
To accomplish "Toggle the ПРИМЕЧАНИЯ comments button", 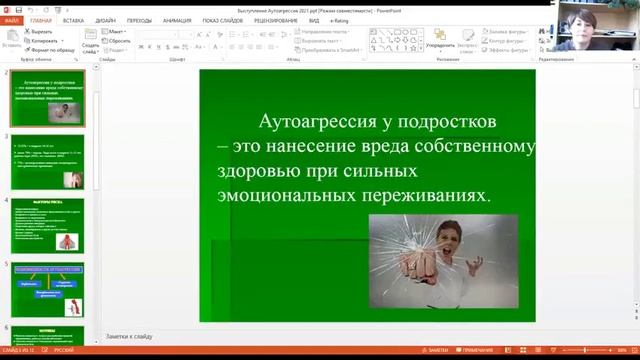I will click(x=475, y=350).
